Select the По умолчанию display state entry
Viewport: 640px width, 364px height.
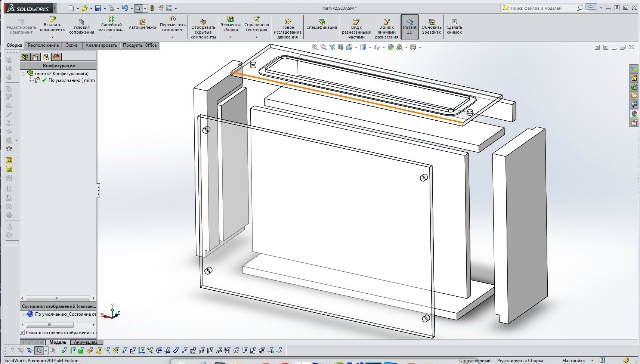64,314
